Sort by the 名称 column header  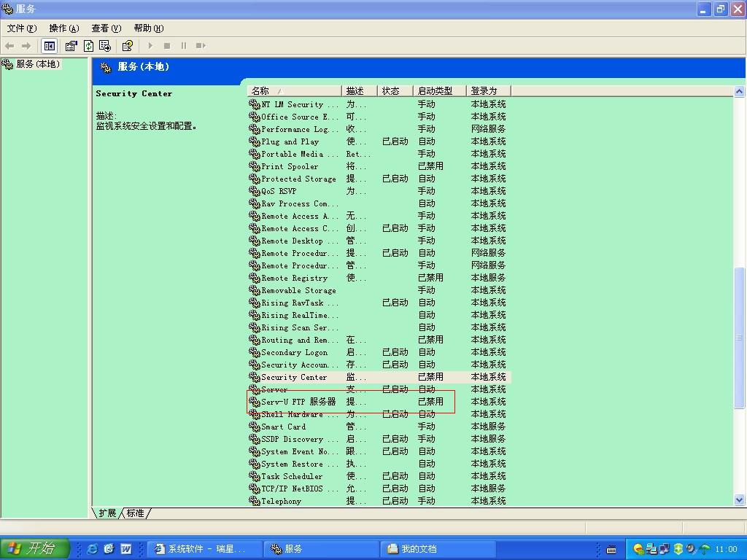[295, 91]
